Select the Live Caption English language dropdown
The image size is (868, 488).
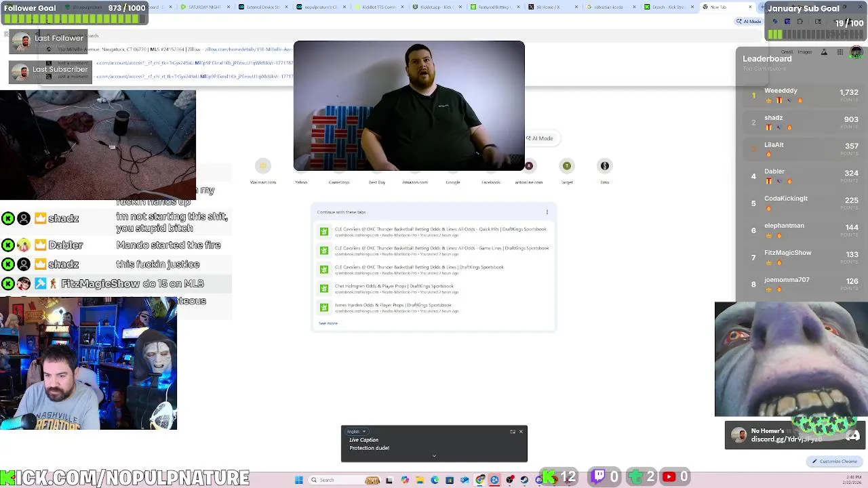click(x=356, y=432)
